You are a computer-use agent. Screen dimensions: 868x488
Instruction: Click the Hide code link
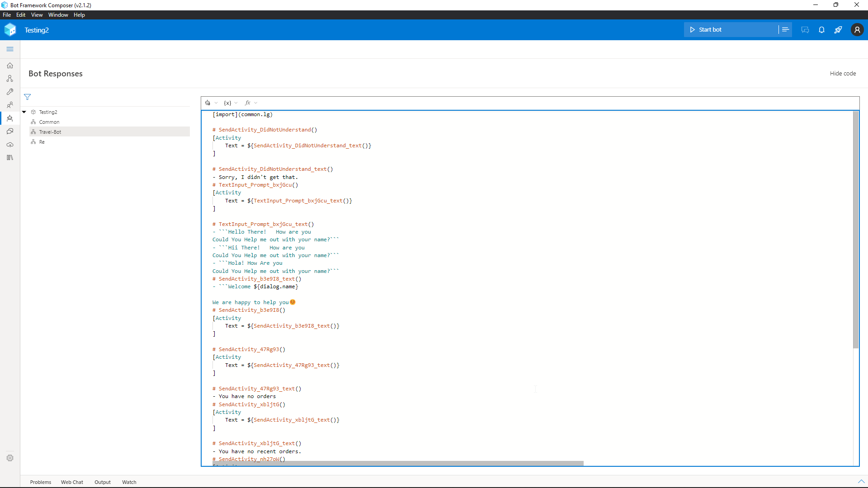[843, 74]
